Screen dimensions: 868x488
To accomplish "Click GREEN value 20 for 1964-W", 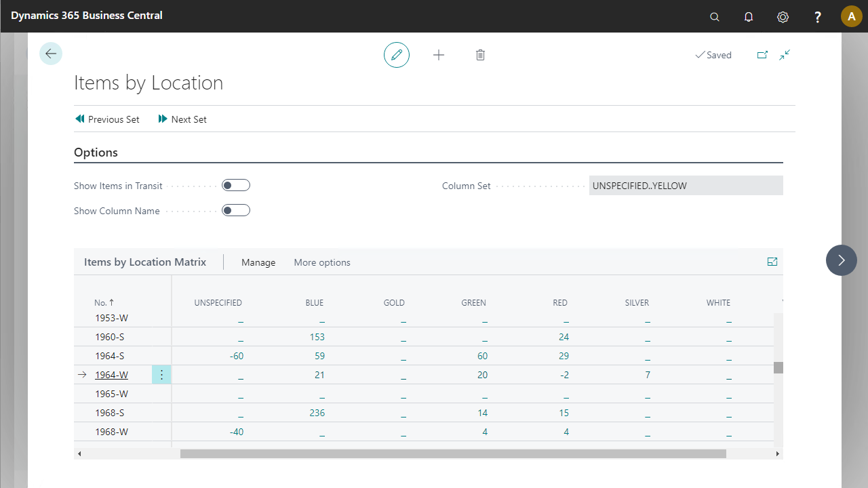I will point(482,375).
